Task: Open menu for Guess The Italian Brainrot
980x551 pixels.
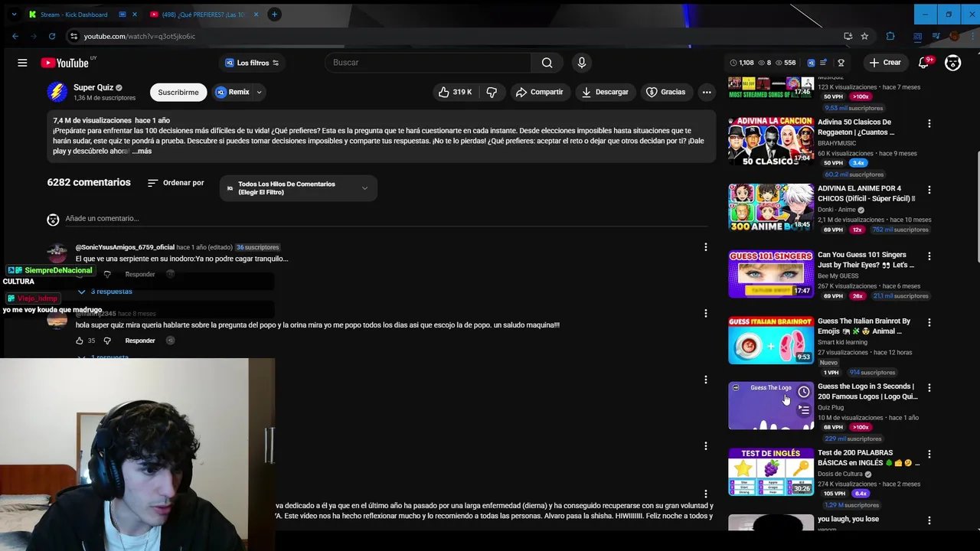Action: click(929, 322)
